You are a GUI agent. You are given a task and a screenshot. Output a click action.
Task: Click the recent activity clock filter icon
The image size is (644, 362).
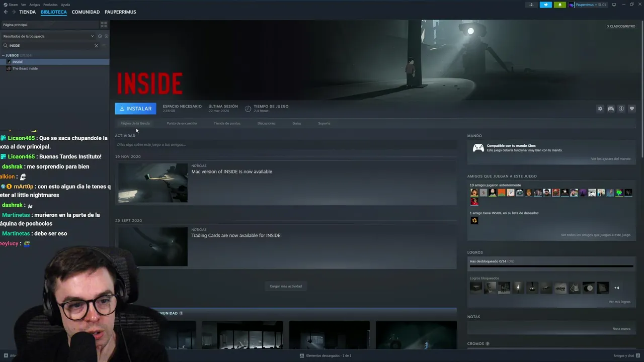pyautogui.click(x=100, y=36)
